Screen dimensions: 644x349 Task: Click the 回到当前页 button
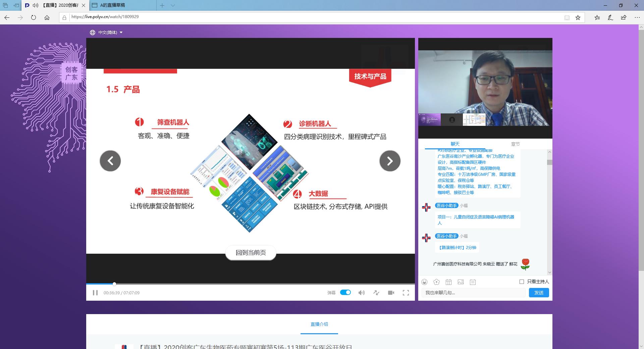pos(251,253)
